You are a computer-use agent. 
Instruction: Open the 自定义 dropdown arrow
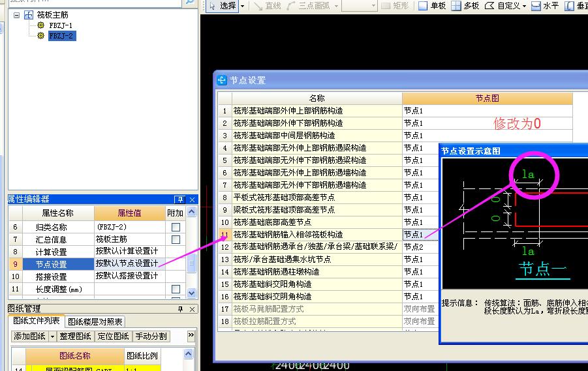coord(524,6)
